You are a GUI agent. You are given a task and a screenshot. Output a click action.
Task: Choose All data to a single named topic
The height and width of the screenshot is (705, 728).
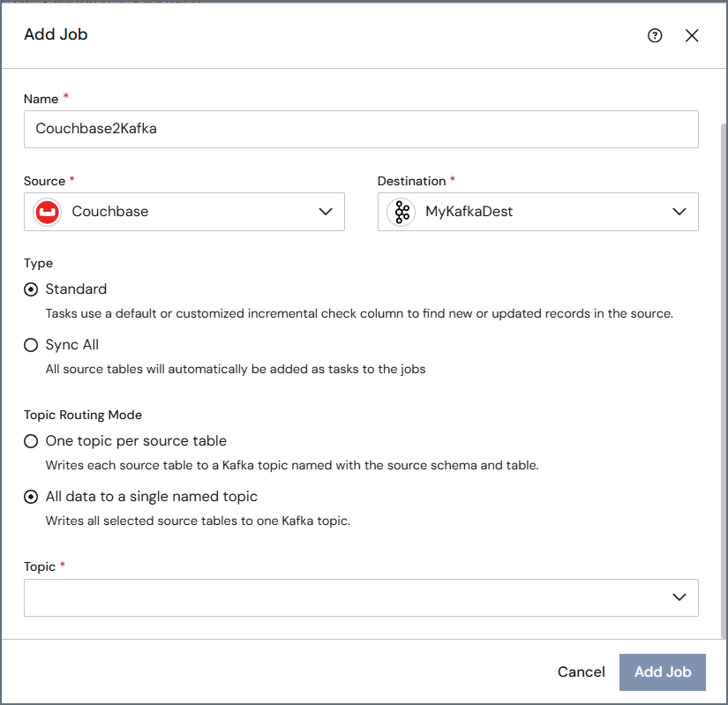click(31, 497)
